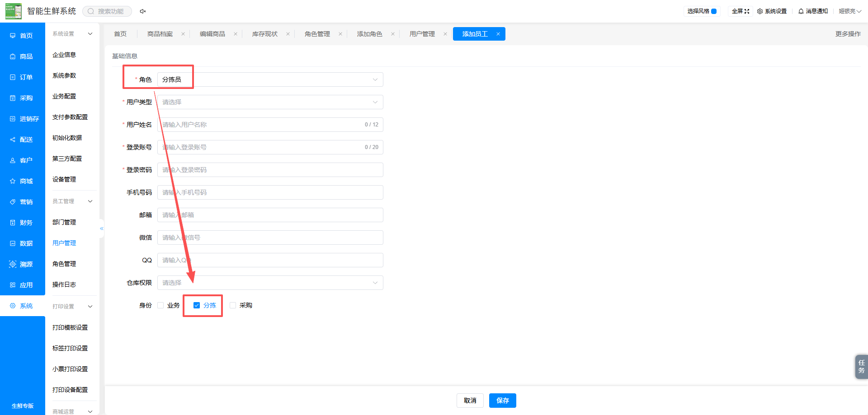Click the 取消 button
The height and width of the screenshot is (415, 868).
click(x=470, y=401)
